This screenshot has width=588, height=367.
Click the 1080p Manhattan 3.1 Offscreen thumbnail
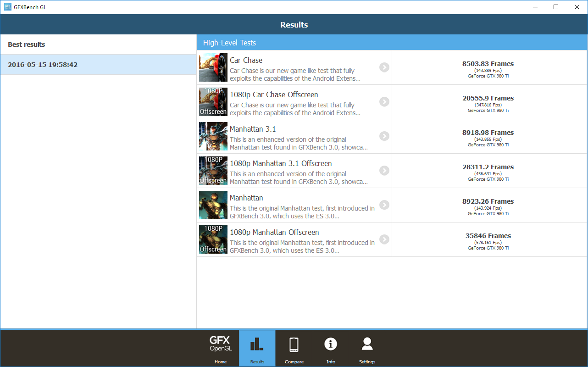pos(213,171)
